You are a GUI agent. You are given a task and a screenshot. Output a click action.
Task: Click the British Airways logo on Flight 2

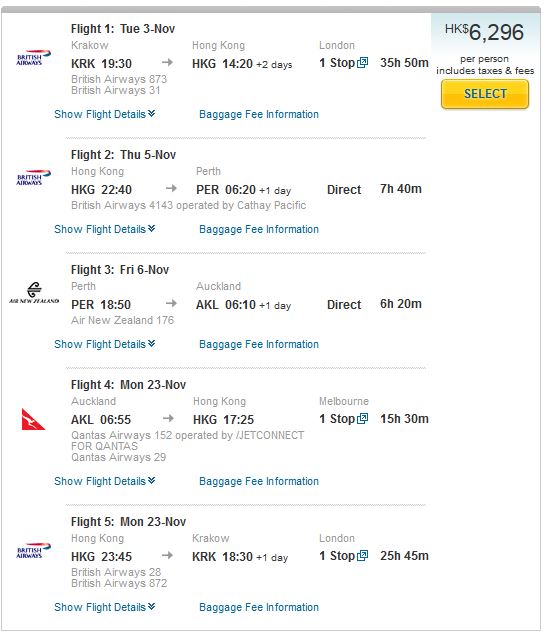point(34,177)
